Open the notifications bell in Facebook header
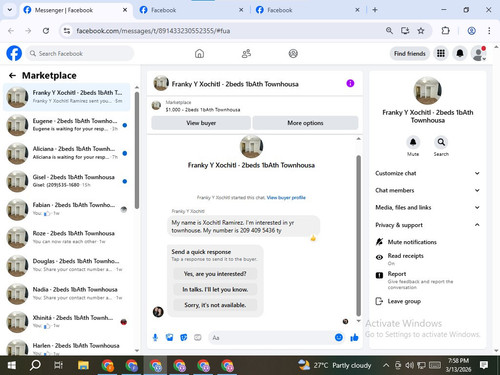 coord(460,53)
